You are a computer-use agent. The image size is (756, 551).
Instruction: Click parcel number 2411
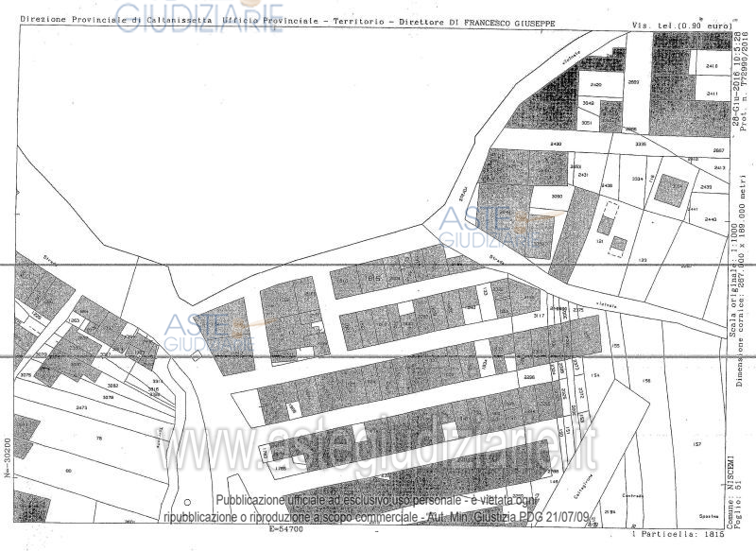(x=712, y=94)
